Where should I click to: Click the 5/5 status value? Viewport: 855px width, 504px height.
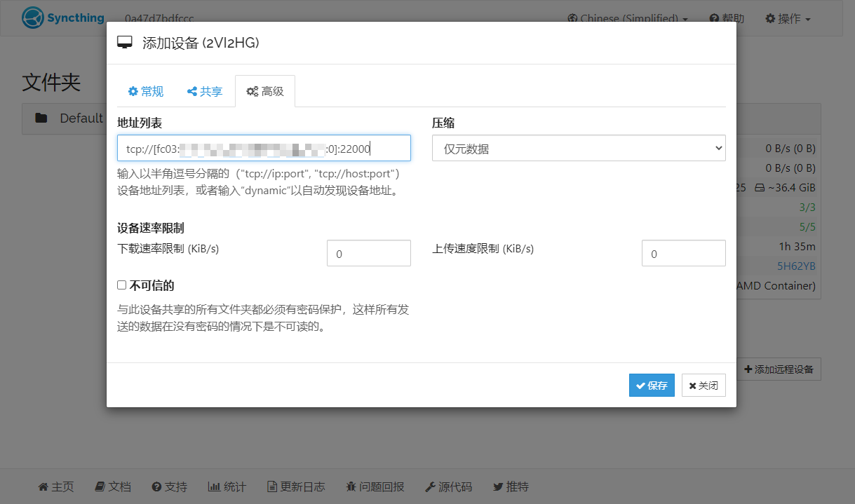807,227
